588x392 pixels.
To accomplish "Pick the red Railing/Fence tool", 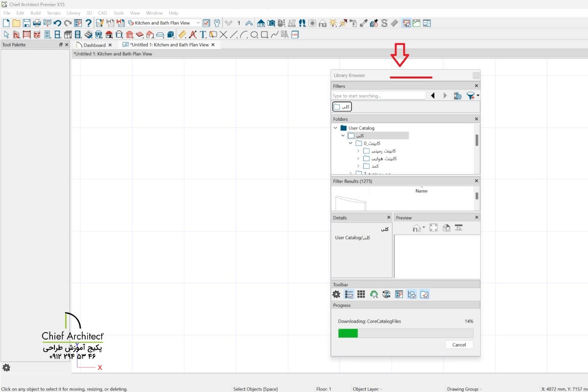I will tap(26, 34).
